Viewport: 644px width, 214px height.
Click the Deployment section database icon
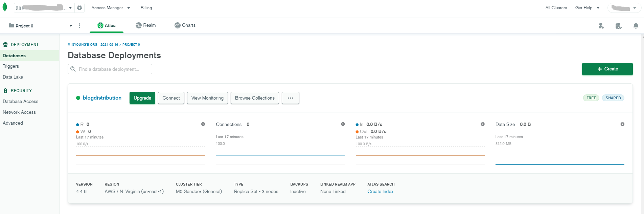pos(5,45)
